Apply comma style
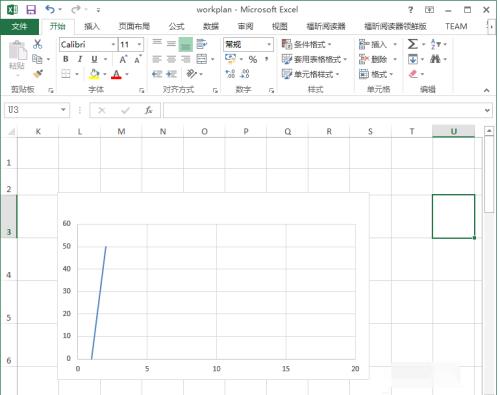500x395 pixels. 267,59
